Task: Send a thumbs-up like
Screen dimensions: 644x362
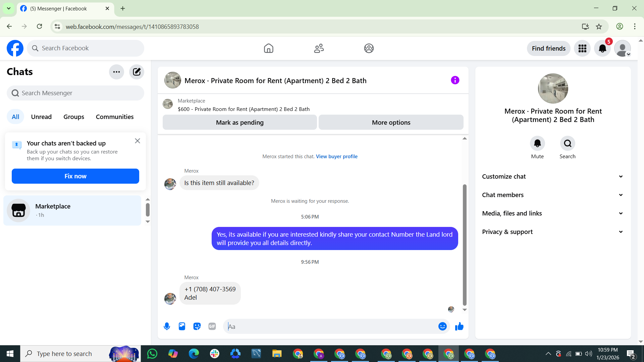Action: tap(459, 326)
